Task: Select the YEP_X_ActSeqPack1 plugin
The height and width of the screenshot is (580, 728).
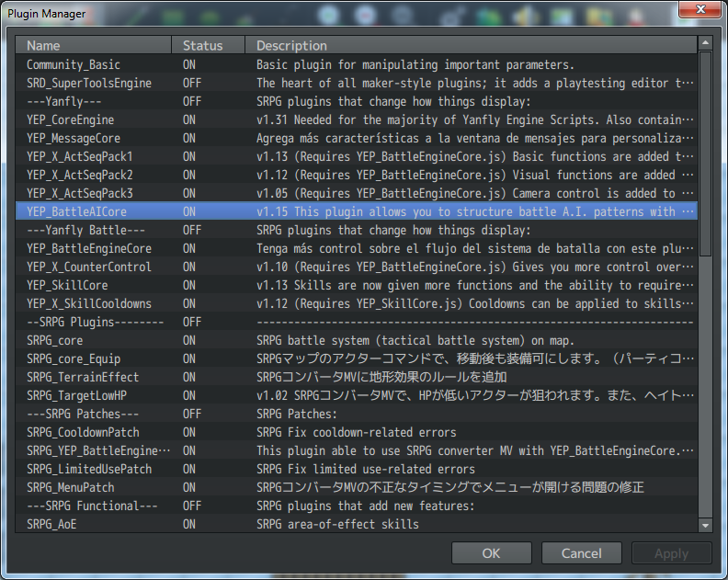Action: [x=357, y=156]
